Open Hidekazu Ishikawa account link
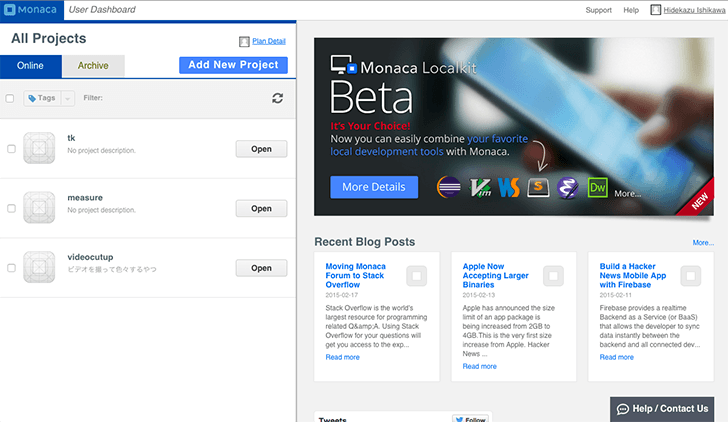Image resolution: width=728 pixels, height=422 pixels. [694, 10]
